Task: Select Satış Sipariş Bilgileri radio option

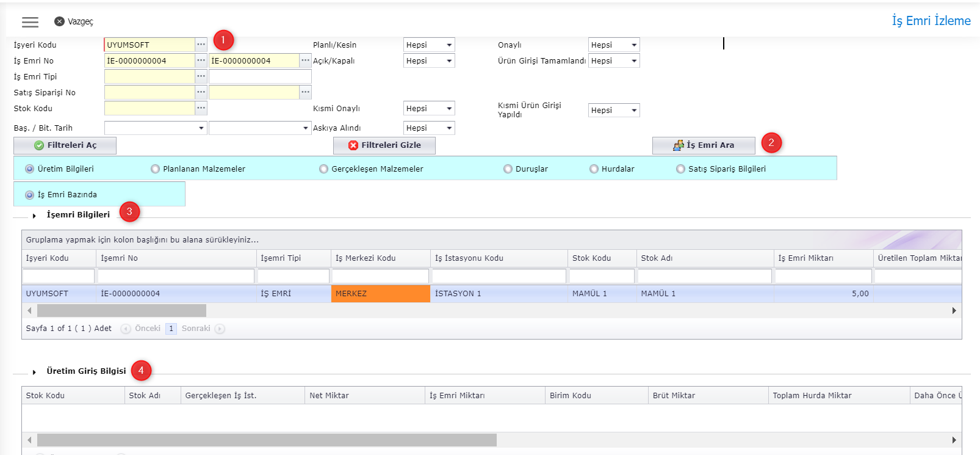Action: [x=680, y=169]
